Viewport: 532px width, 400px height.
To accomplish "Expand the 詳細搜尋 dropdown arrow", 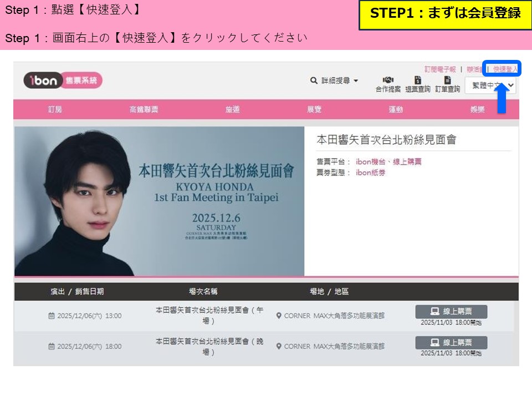I will (x=356, y=81).
